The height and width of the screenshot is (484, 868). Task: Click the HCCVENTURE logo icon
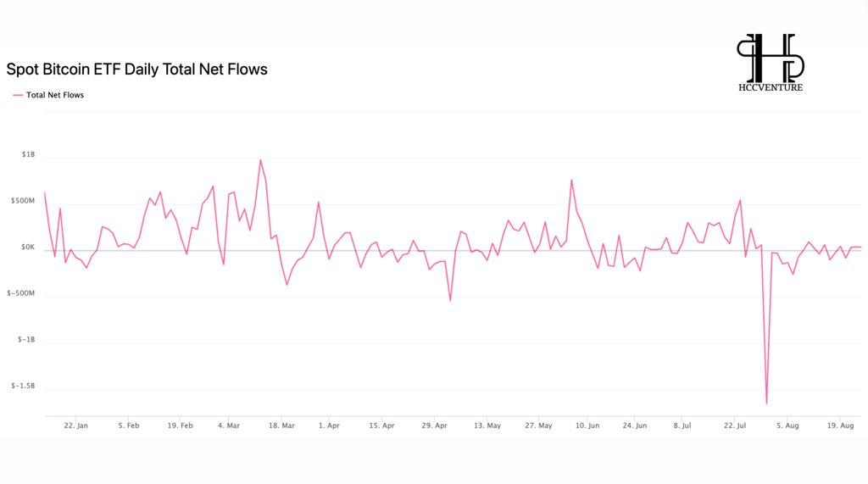771,58
